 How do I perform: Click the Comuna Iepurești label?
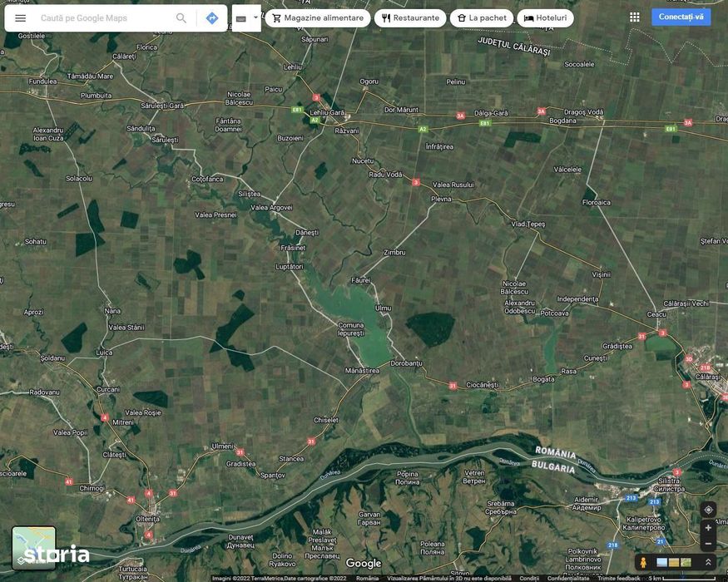pyautogui.click(x=351, y=329)
